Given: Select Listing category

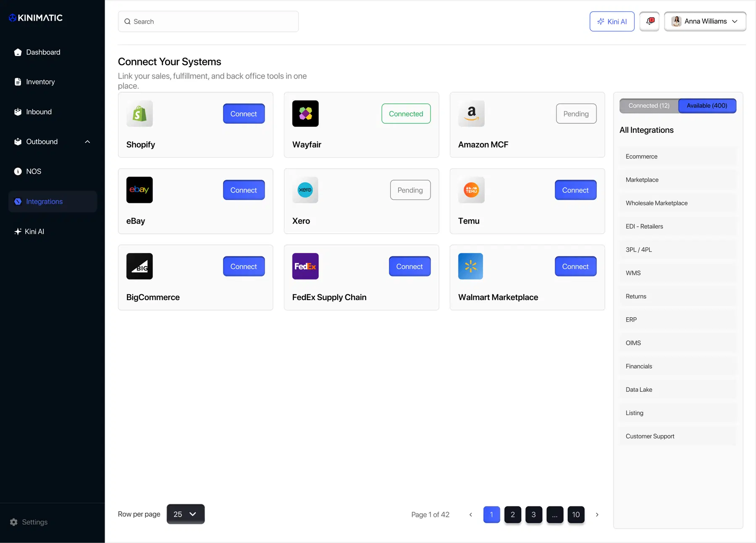Looking at the screenshot, I should [x=678, y=413].
